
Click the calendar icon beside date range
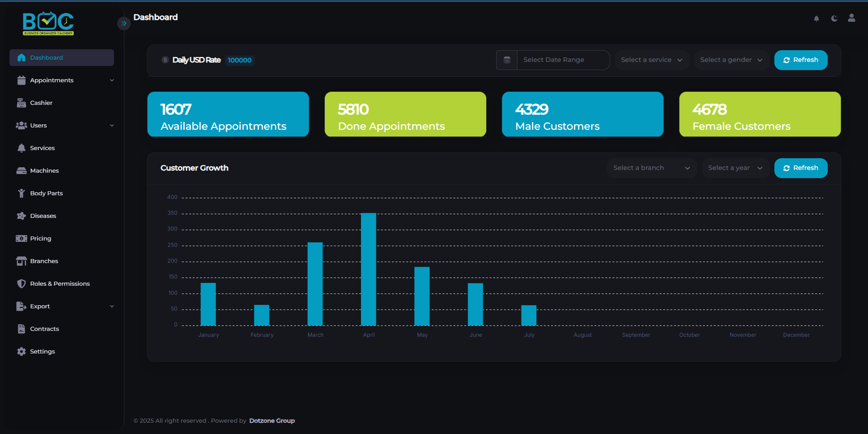click(x=507, y=60)
